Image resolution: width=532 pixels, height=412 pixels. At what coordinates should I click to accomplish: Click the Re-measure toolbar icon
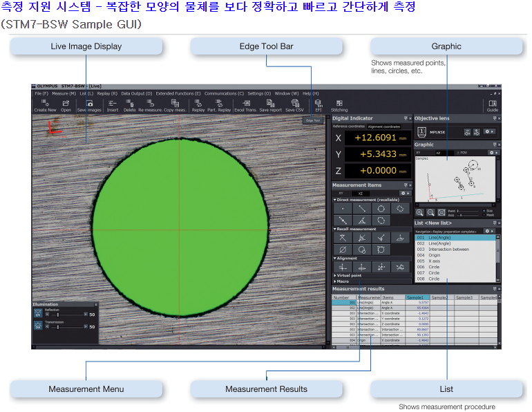[151, 104]
